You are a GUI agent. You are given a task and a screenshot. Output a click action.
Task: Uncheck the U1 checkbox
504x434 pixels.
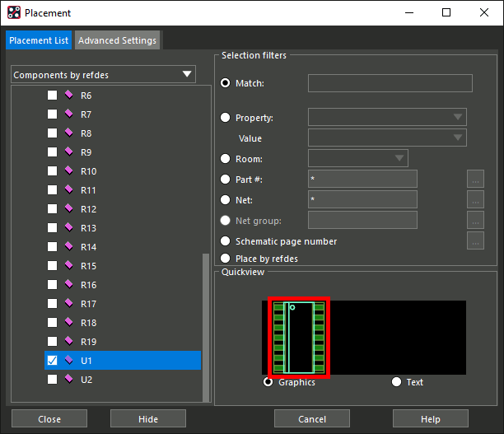[x=52, y=361]
